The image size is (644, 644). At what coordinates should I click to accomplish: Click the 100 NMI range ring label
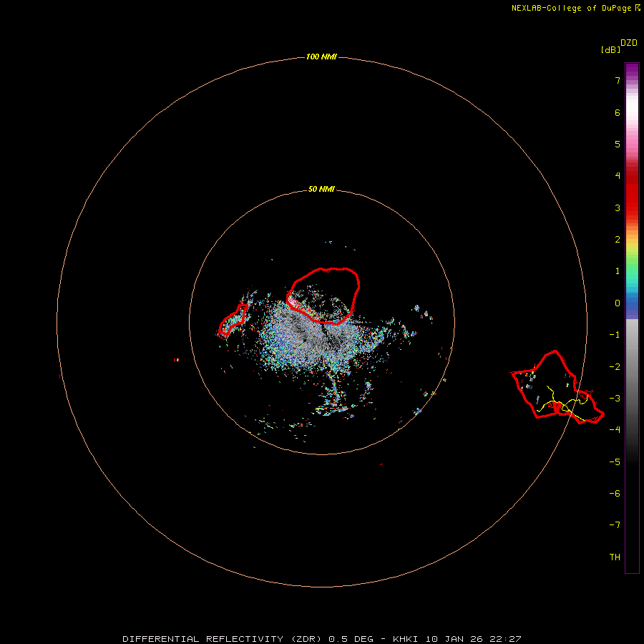[321, 57]
